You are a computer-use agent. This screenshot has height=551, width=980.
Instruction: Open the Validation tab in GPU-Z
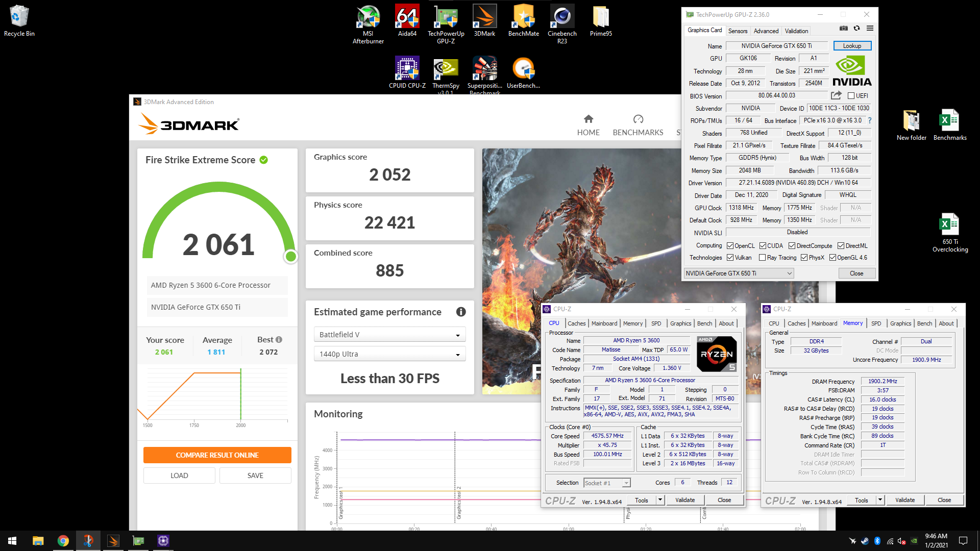[x=796, y=31]
